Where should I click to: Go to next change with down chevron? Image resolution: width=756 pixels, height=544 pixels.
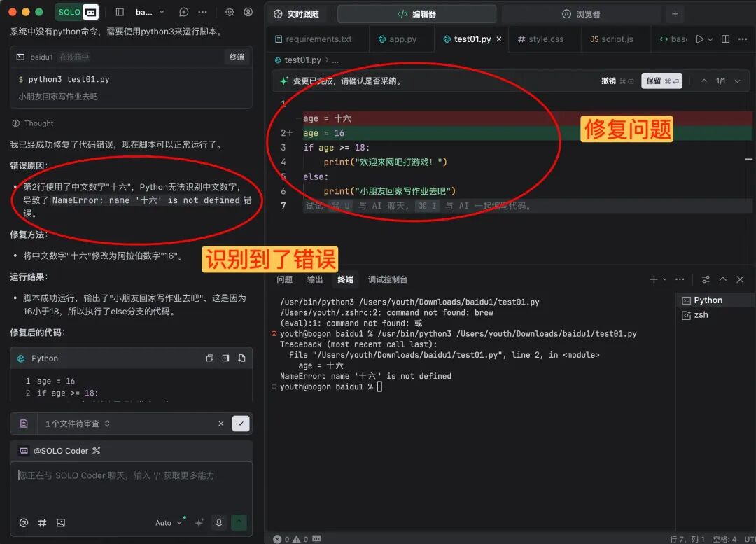(737, 81)
